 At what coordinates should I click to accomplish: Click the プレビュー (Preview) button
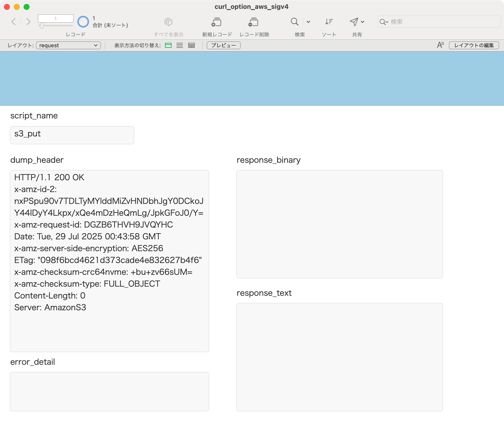click(x=223, y=45)
